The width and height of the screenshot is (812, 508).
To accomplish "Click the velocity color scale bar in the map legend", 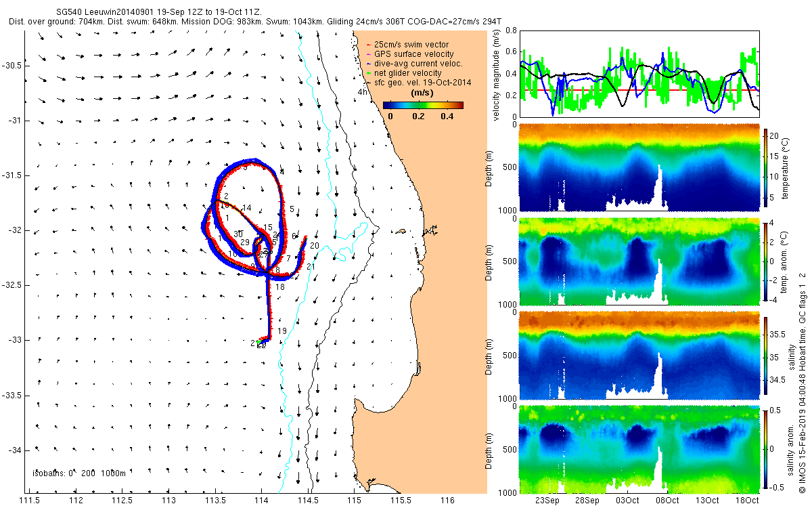I will (422, 105).
